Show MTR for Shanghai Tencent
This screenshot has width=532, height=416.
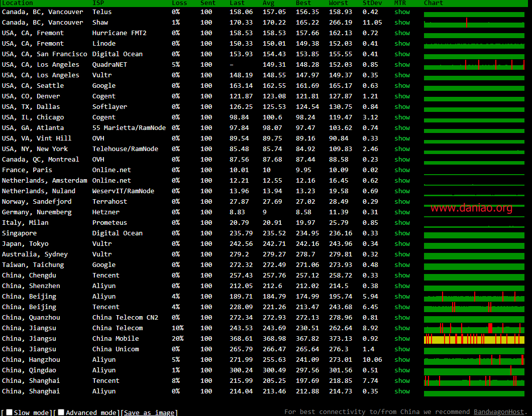402,380
